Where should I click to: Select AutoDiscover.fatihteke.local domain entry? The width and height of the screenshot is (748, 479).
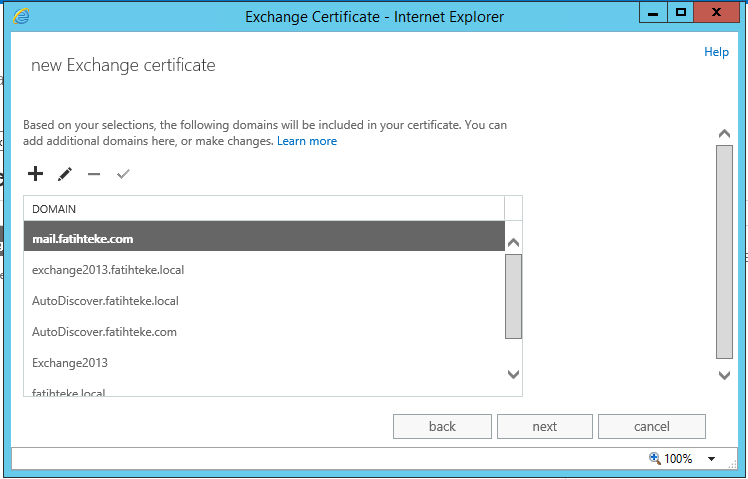[262, 301]
